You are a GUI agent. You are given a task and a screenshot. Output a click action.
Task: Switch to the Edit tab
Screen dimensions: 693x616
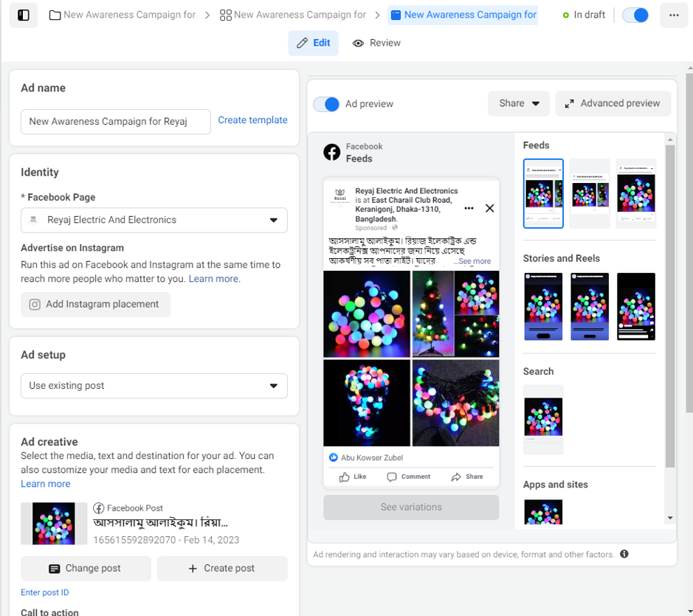(x=313, y=43)
